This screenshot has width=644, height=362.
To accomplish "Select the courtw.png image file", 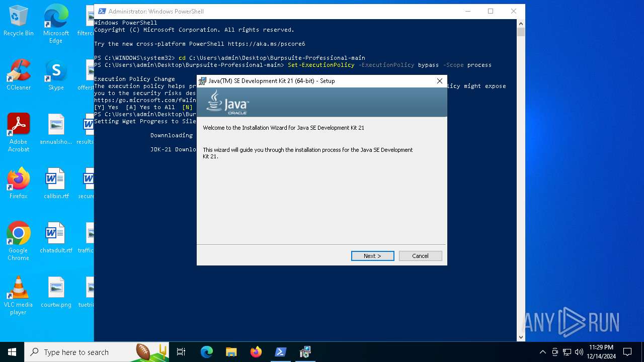I will click(x=56, y=292).
